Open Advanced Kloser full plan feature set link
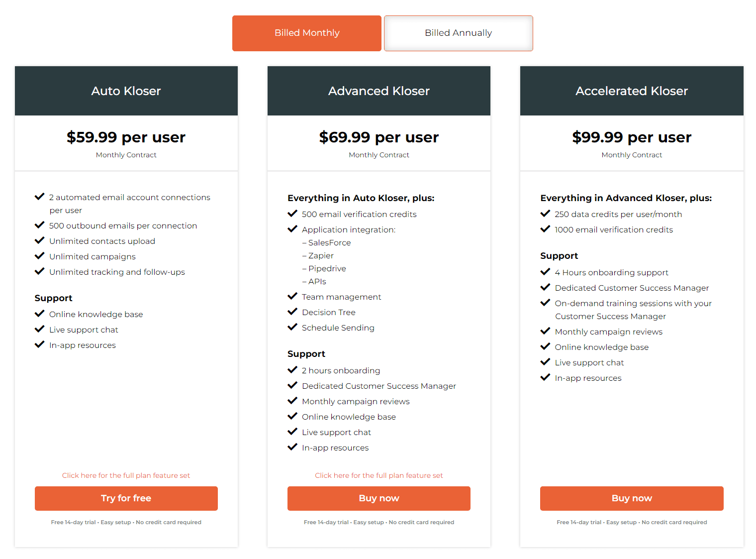 pyautogui.click(x=378, y=475)
